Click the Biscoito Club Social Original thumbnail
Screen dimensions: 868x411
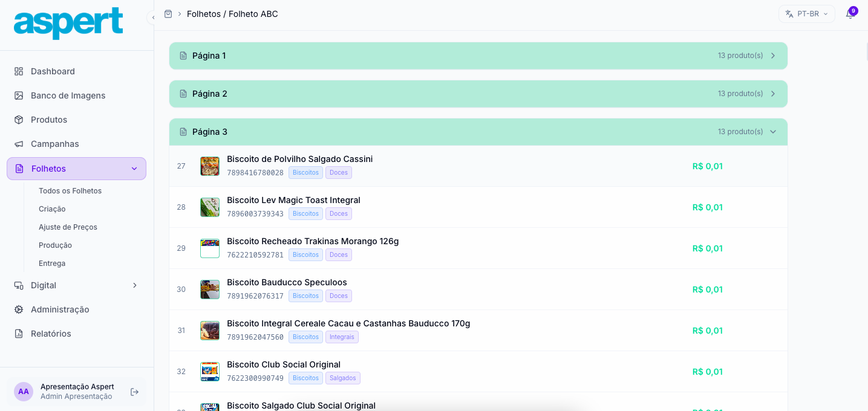pos(210,372)
